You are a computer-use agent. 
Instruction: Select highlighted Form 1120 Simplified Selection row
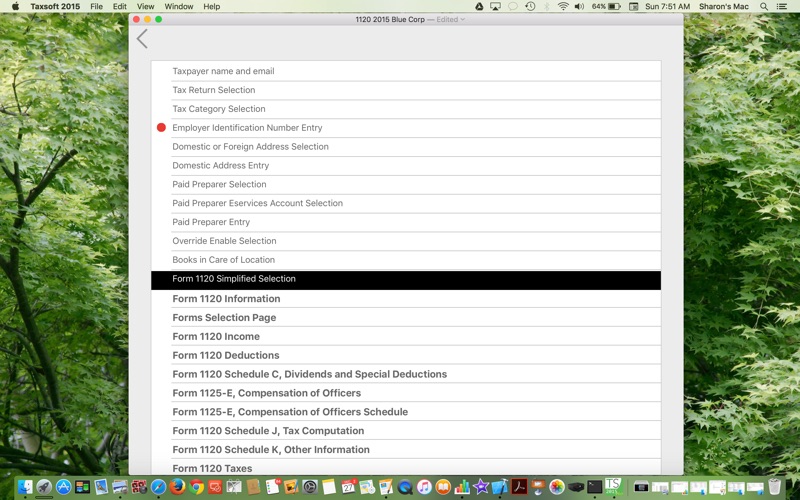tap(406, 280)
